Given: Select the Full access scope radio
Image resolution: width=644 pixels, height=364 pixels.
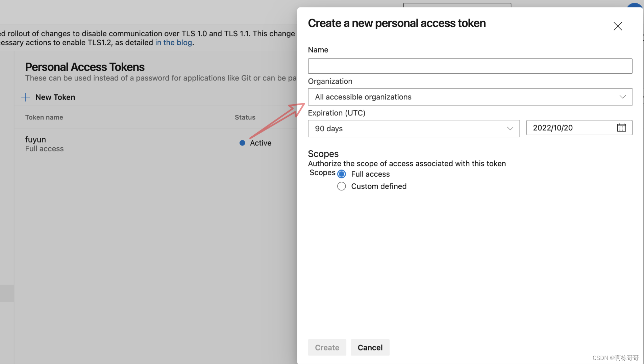Looking at the screenshot, I should pyautogui.click(x=342, y=174).
